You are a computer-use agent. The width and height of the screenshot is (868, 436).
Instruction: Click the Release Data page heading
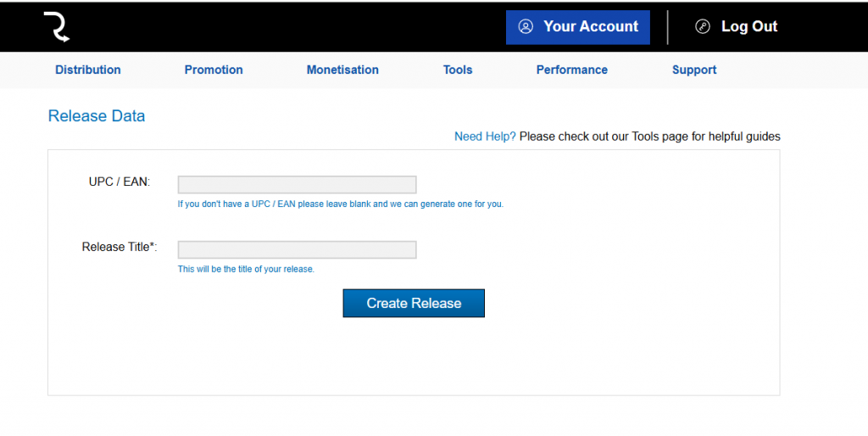(97, 116)
